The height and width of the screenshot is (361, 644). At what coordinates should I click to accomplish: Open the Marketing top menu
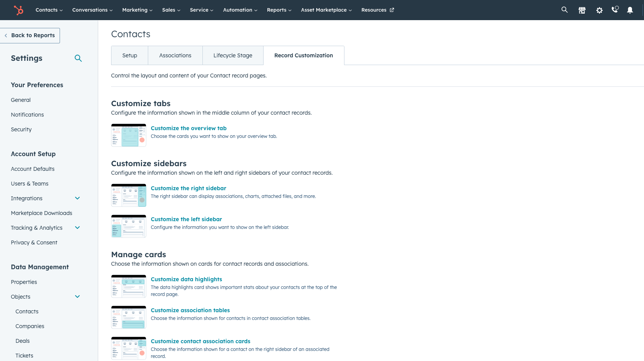click(137, 10)
